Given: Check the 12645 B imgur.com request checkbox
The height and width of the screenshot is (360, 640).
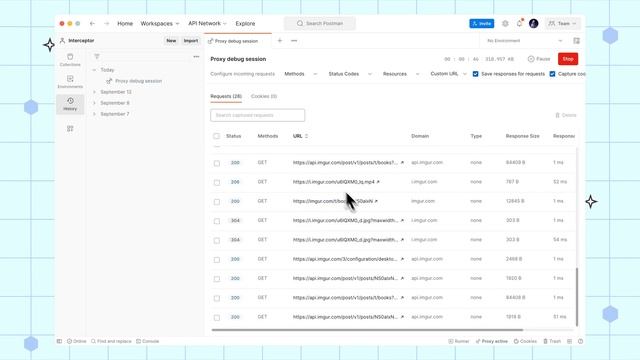Looking at the screenshot, I should [x=217, y=202].
